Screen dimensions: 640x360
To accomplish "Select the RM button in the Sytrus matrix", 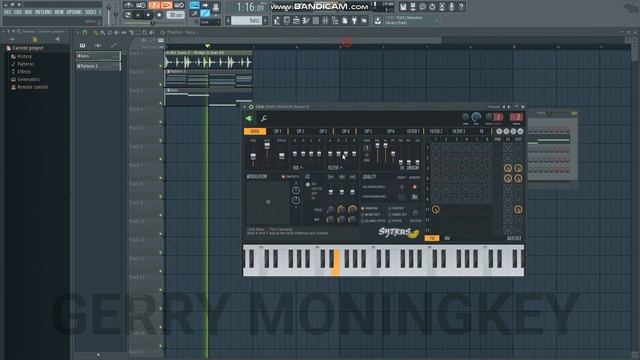I will (x=447, y=238).
